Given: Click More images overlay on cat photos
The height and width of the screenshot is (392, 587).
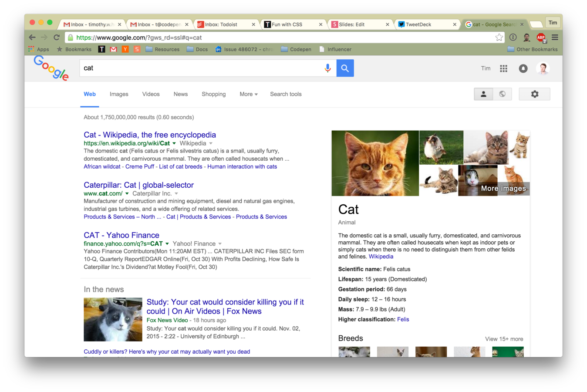Looking at the screenshot, I should click(503, 189).
